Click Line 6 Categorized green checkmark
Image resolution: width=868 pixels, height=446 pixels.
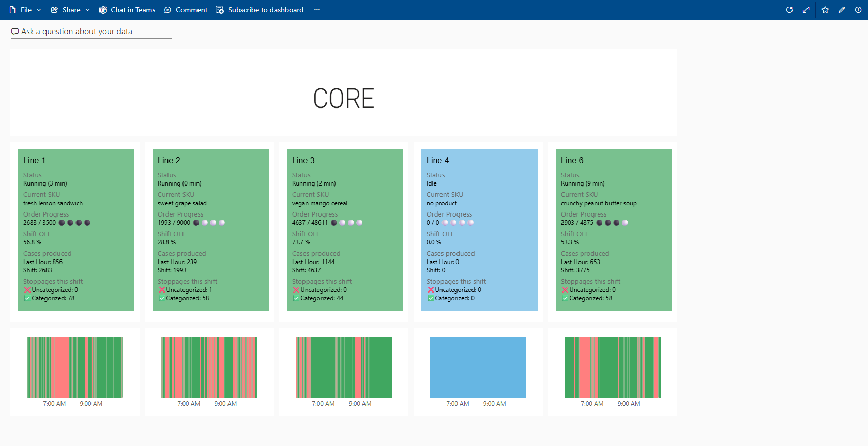coord(565,298)
